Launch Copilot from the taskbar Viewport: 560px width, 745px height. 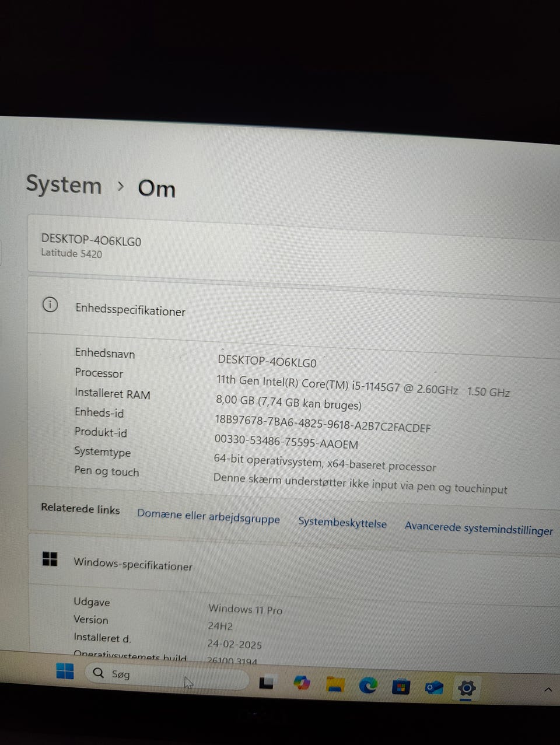(302, 683)
